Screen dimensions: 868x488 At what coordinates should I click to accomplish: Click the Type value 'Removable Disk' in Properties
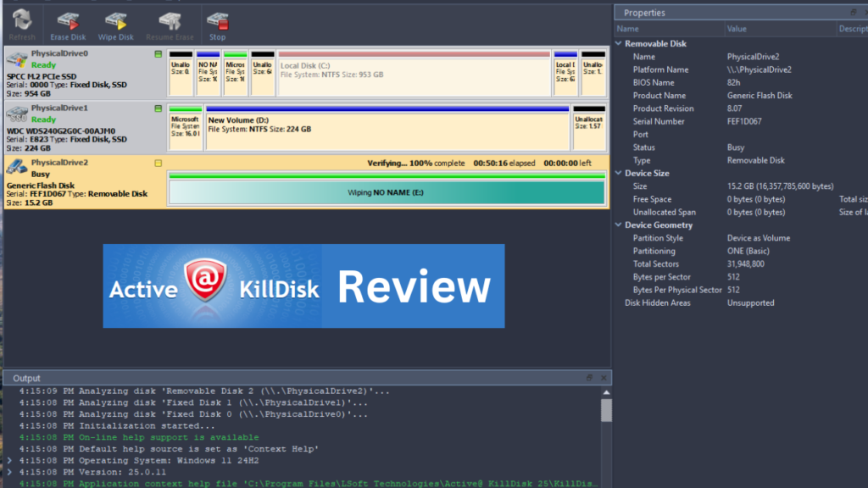point(755,160)
